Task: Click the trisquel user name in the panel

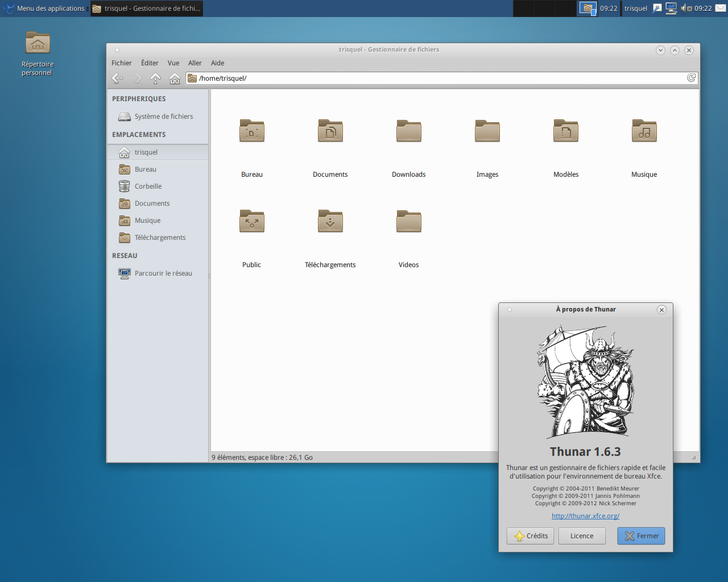Action: click(635, 9)
